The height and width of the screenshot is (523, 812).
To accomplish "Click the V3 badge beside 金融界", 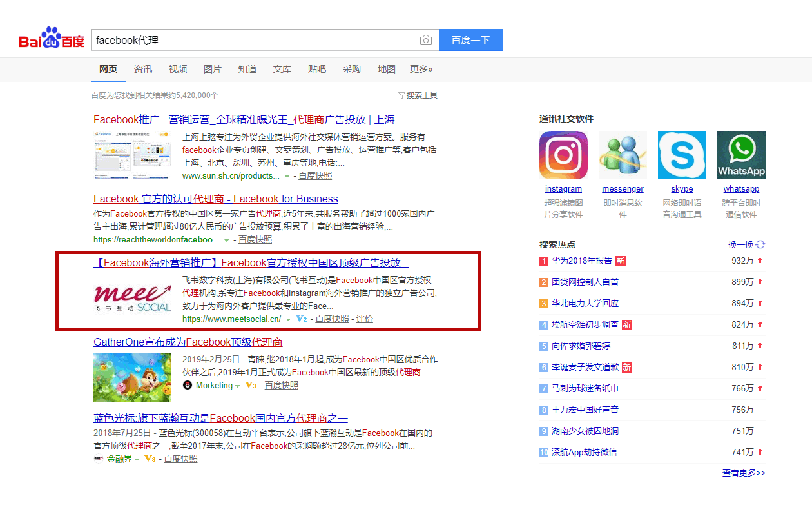I will [x=150, y=459].
